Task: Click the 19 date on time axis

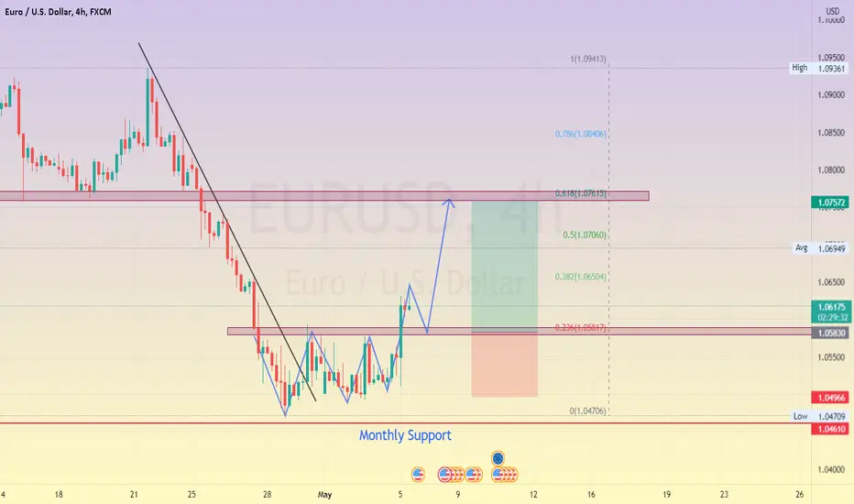Action: 667,495
